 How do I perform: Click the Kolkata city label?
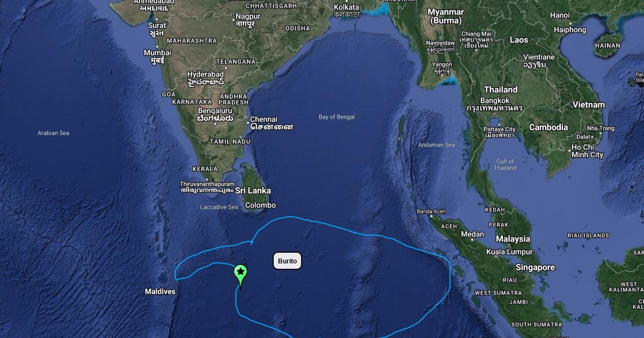click(346, 7)
